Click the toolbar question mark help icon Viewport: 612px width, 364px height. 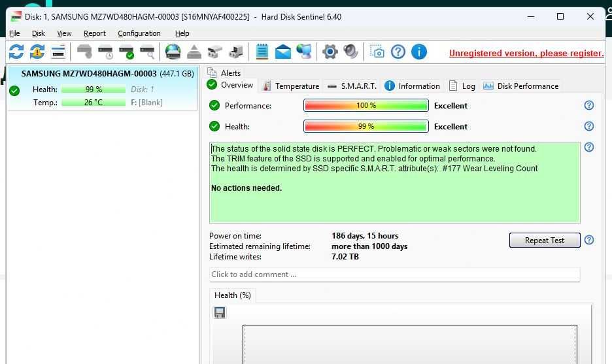[x=398, y=52]
